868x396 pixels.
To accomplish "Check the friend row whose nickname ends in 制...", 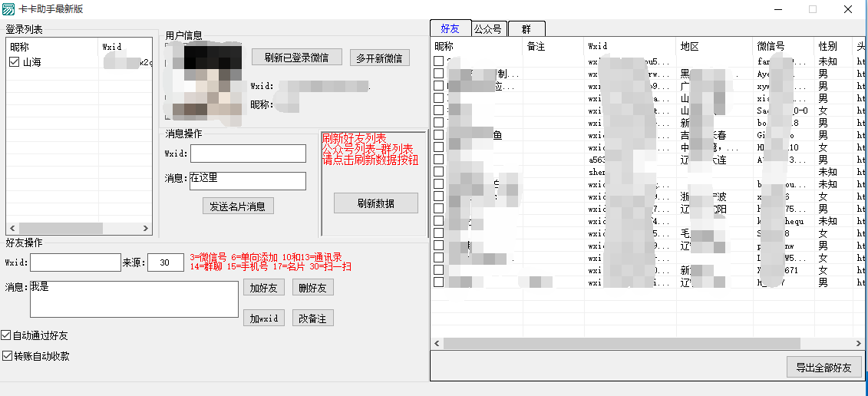I will (x=438, y=73).
